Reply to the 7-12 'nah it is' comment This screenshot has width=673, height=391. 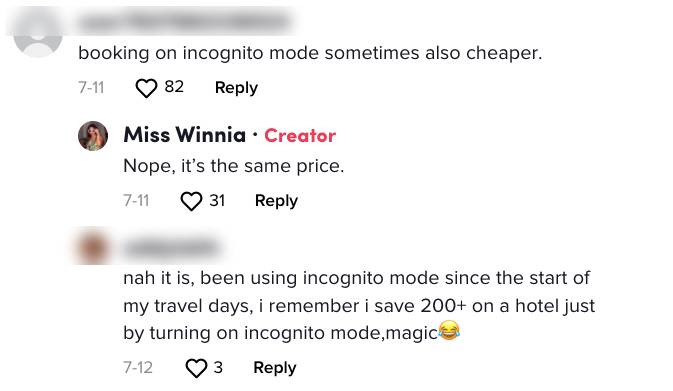tap(275, 367)
